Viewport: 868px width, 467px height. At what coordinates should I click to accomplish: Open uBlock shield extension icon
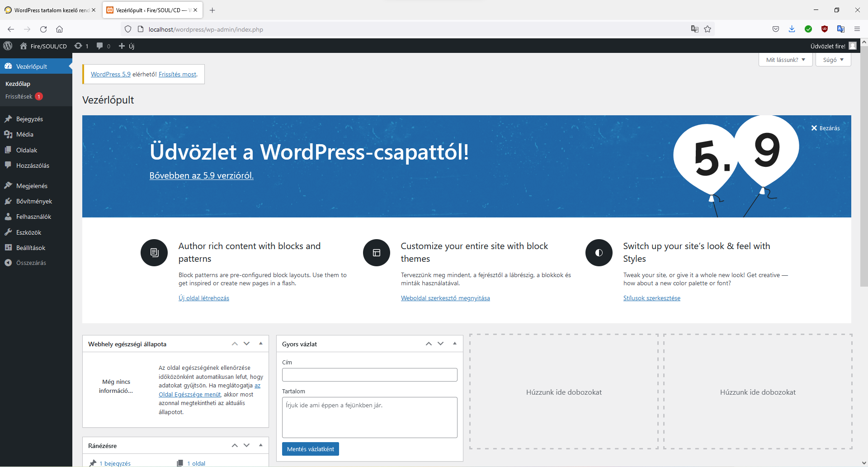point(825,29)
